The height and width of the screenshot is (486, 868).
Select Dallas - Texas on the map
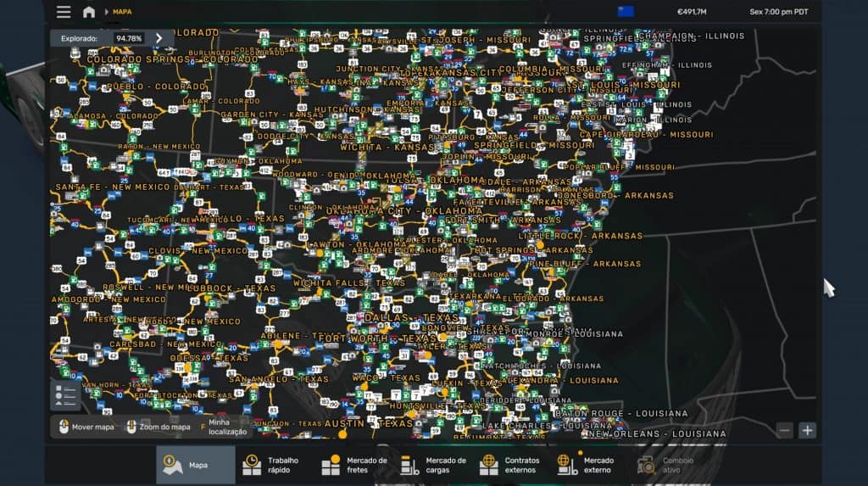pyautogui.click(x=412, y=317)
